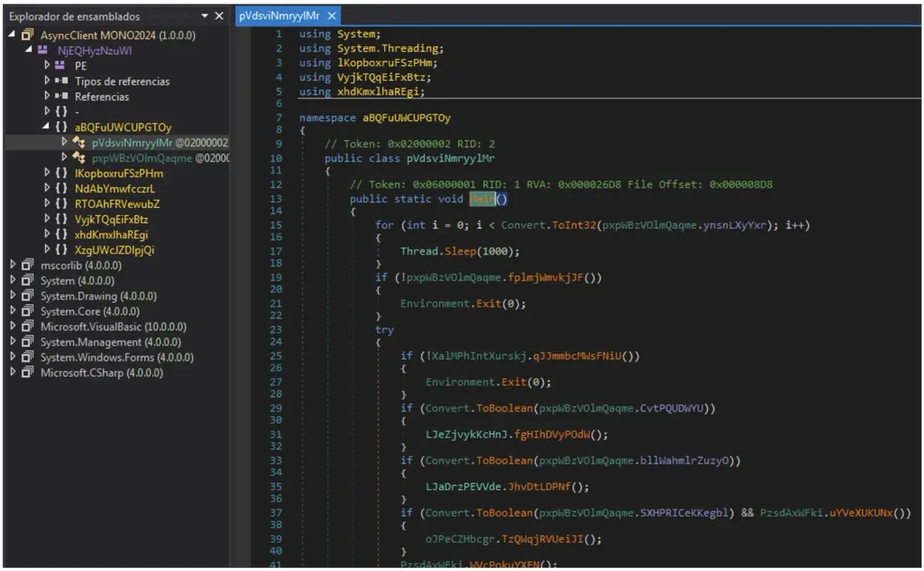Click the namespace braces icon for NdAbYmwfcczrL
The height and width of the screenshot is (571, 924).
(x=62, y=189)
